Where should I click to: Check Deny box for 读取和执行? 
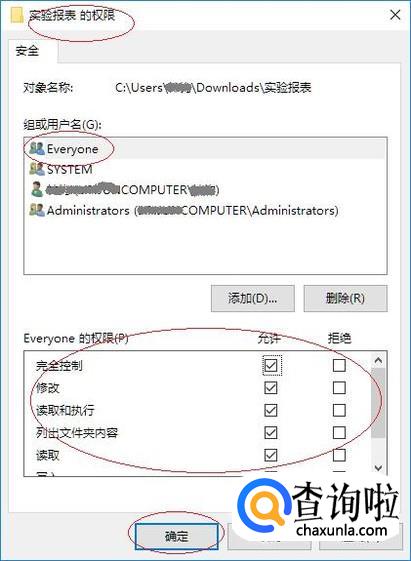339,410
